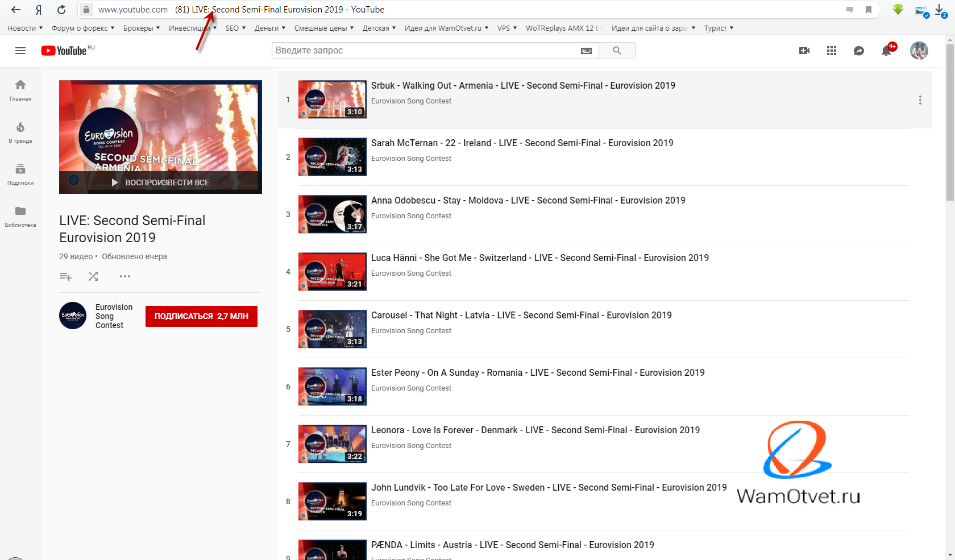Bookmark this page with the bookmark icon
Viewport: 955px width, 560px height.
coord(869,10)
